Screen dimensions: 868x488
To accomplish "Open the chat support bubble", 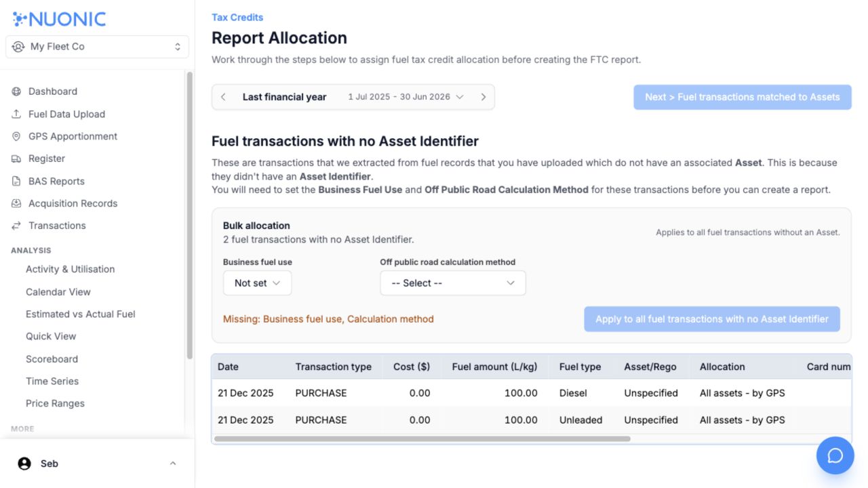I will (x=835, y=455).
